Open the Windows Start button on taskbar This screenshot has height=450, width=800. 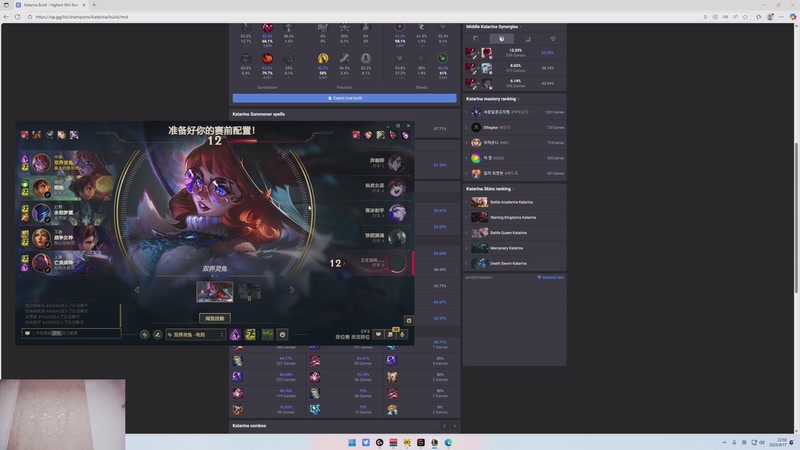tap(352, 442)
